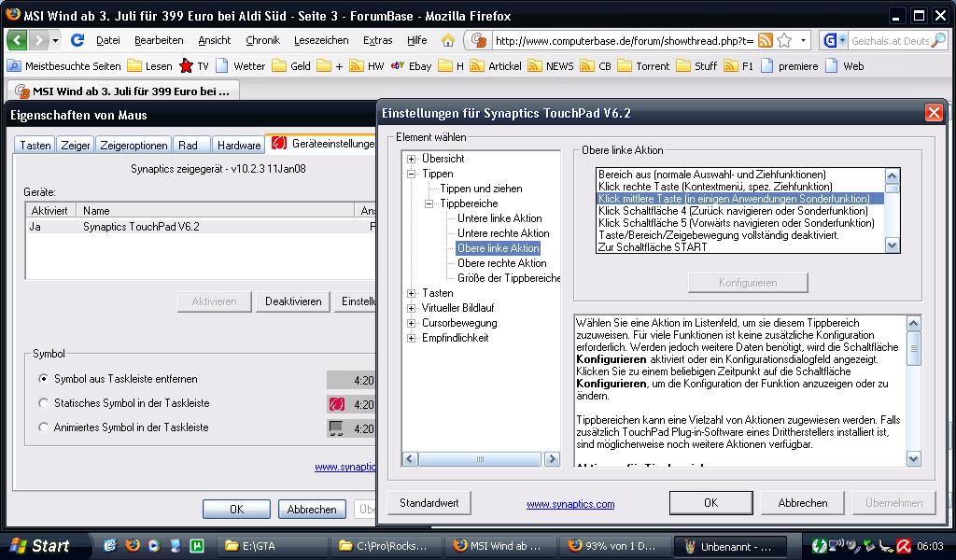Launch Firefox from the quick launch bar
The width and height of the screenshot is (956, 560).
click(x=132, y=545)
